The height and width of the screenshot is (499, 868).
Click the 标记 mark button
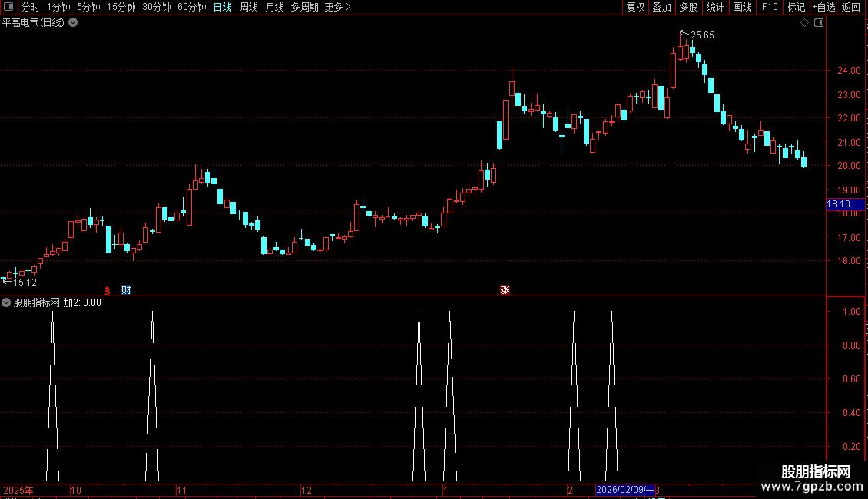click(796, 7)
